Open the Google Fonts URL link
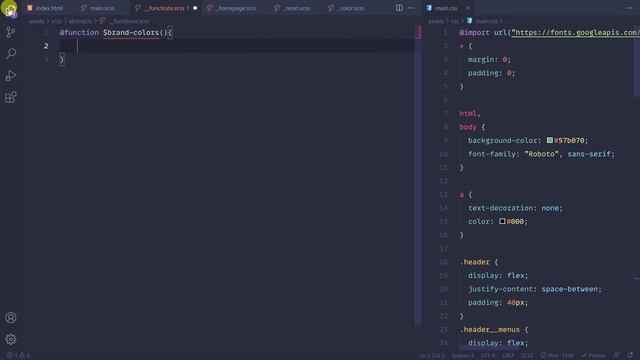This screenshot has width=640, height=360. [x=575, y=33]
